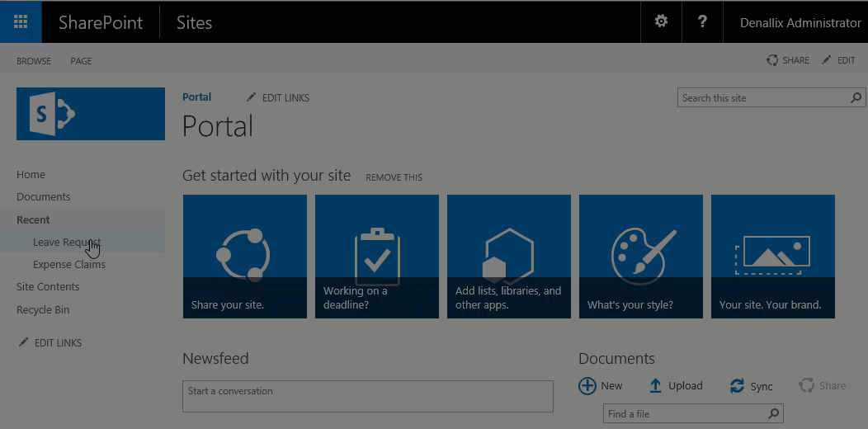Click REMOVE THIS next to Get started
Screen dimensions: 868x429
click(394, 177)
